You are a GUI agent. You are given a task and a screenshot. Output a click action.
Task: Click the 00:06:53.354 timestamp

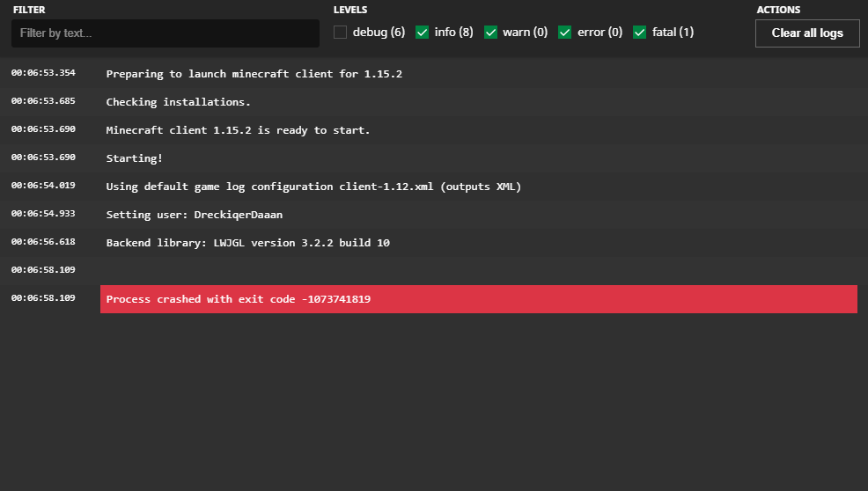tap(43, 73)
